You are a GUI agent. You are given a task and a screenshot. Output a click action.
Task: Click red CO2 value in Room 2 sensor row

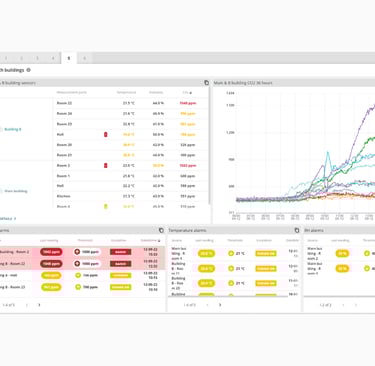pos(188,165)
